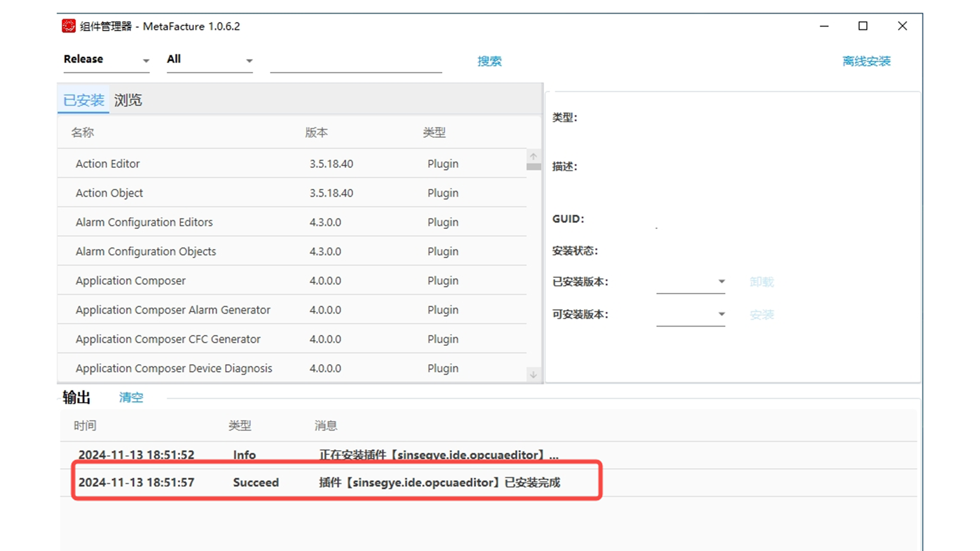980x551 pixels.
Task: Click the search text input field
Action: pos(356,62)
